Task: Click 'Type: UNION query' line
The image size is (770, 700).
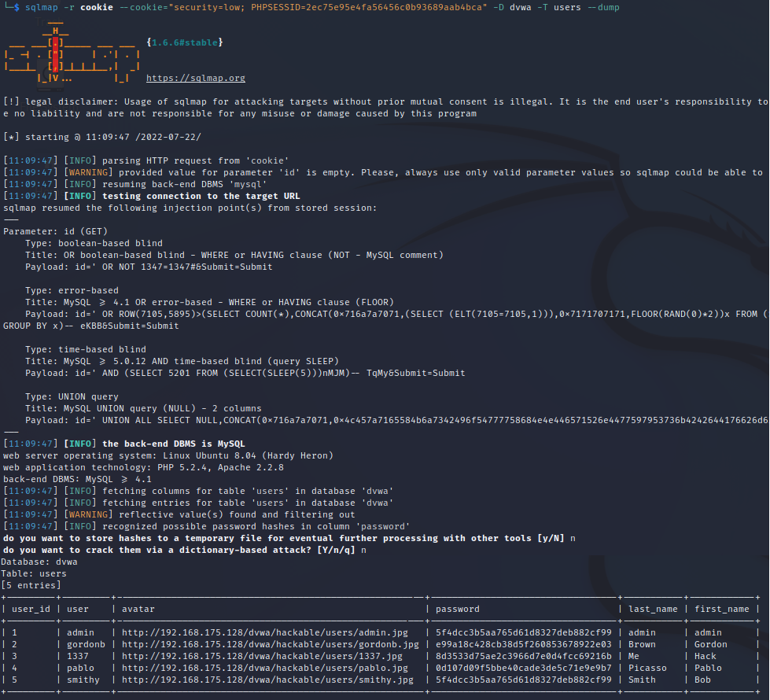Action: pos(72,396)
